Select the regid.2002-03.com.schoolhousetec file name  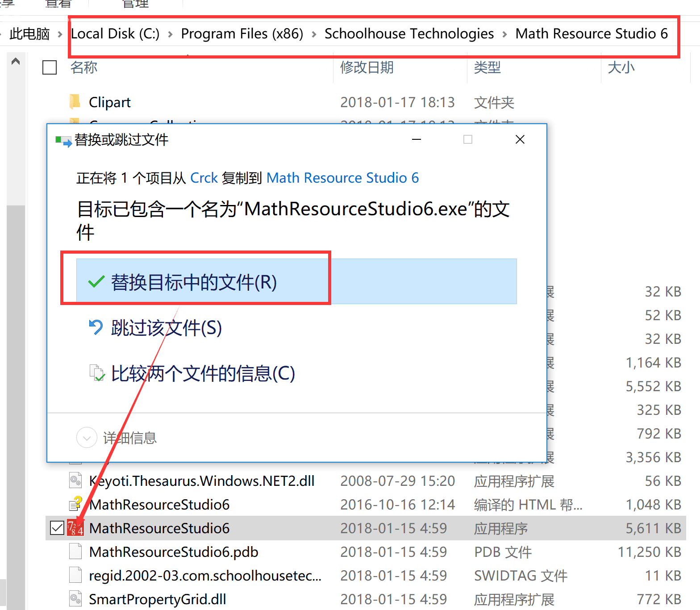click(205, 576)
